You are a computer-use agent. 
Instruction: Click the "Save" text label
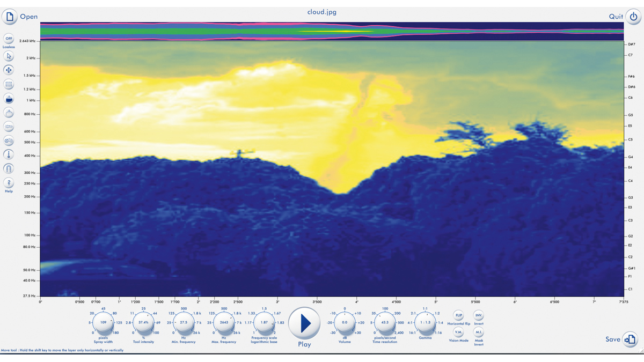613,339
